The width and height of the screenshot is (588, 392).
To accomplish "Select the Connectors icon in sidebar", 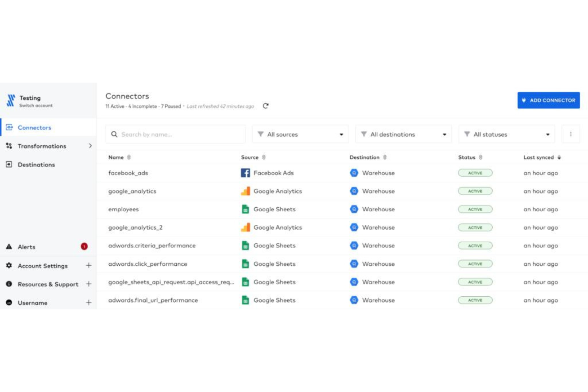I will coord(10,127).
